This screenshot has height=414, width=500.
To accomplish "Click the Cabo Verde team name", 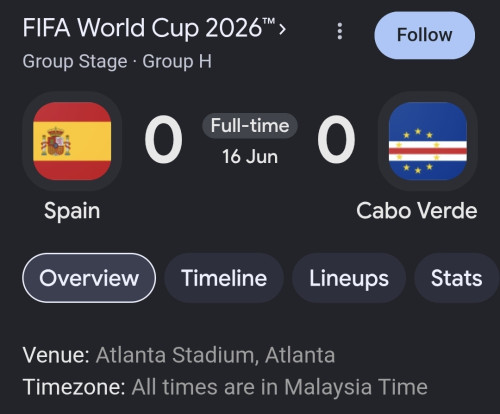I will point(417,211).
